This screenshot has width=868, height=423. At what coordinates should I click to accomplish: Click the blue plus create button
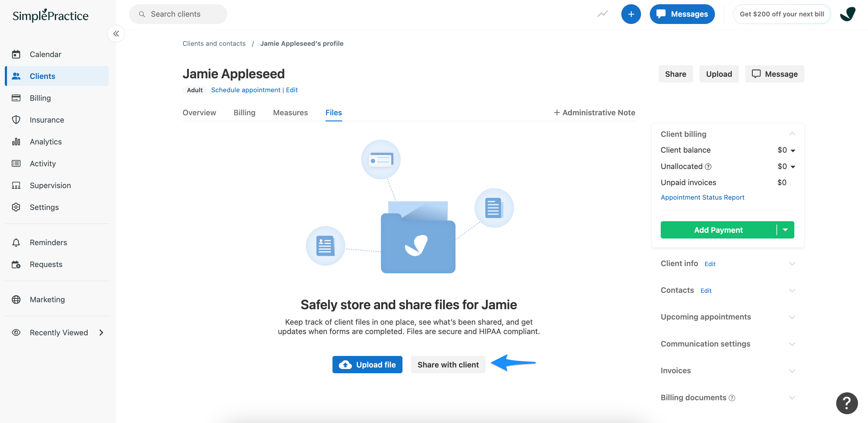pyautogui.click(x=630, y=14)
